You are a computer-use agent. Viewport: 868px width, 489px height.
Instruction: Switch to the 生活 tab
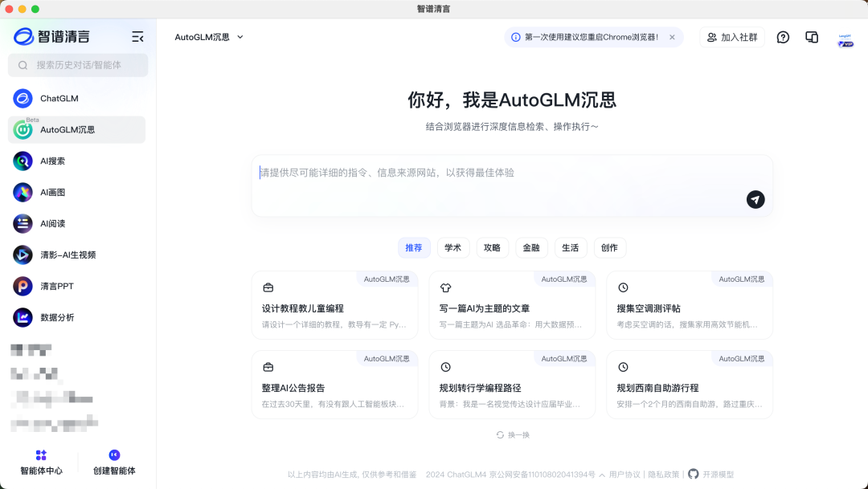click(570, 248)
